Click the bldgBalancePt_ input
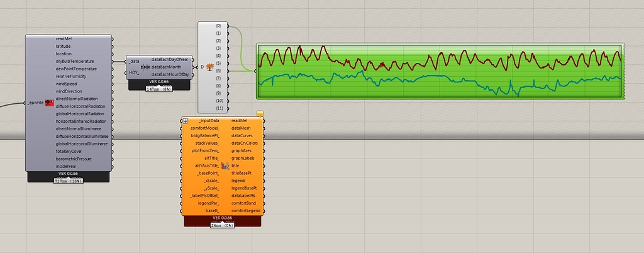Screen dimensions: 644x253 pos(205,135)
